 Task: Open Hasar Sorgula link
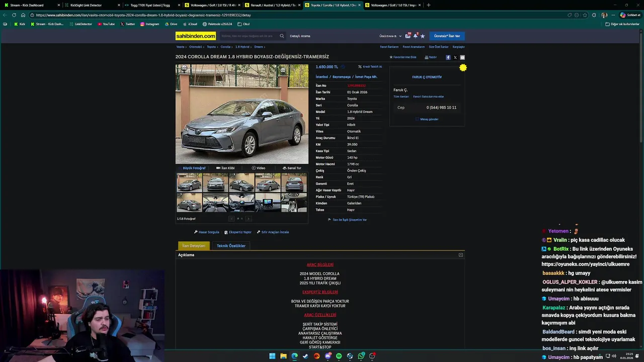[207, 232]
